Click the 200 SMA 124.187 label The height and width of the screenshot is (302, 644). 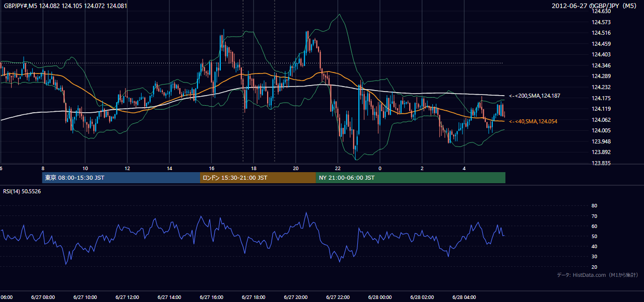[x=535, y=96]
